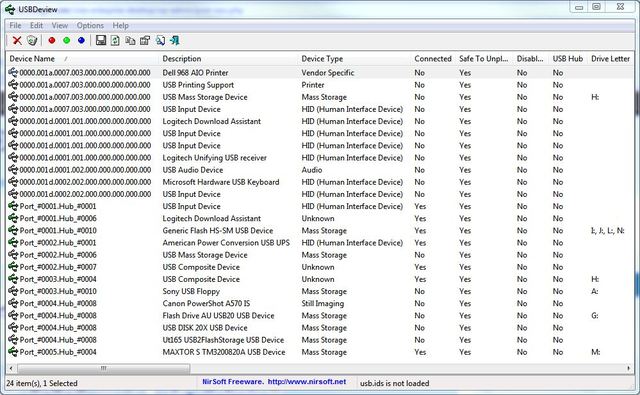Click the 'usb.ids is not loaded' status text
This screenshot has width=640, height=395.
pos(394,383)
